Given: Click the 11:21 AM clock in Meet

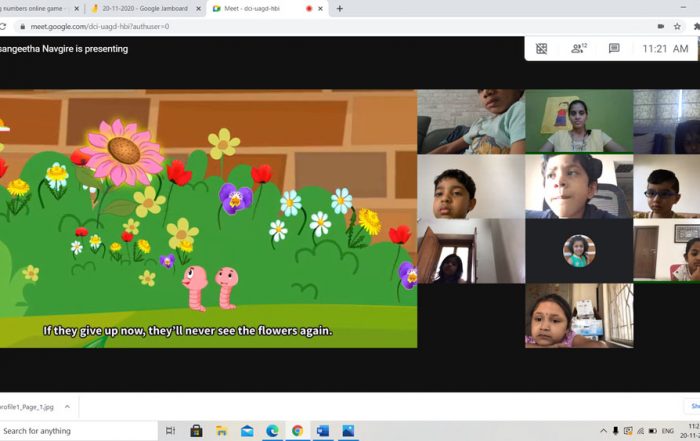Looking at the screenshot, I should click(665, 49).
